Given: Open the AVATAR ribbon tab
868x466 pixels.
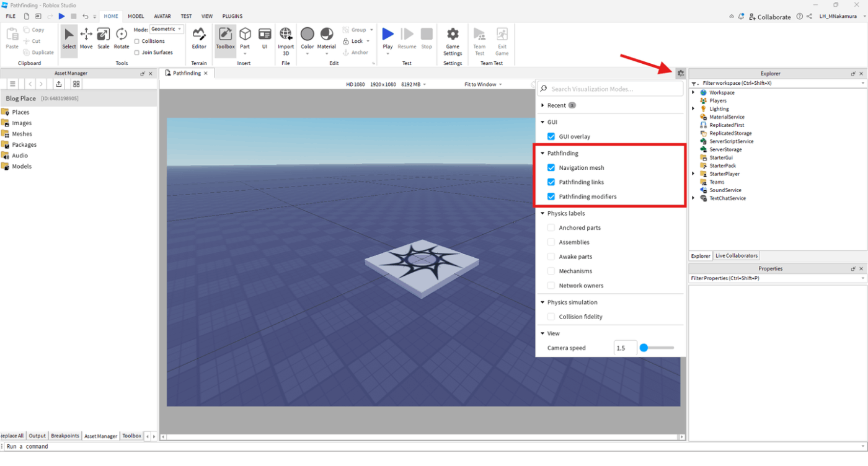Looking at the screenshot, I should pos(162,16).
